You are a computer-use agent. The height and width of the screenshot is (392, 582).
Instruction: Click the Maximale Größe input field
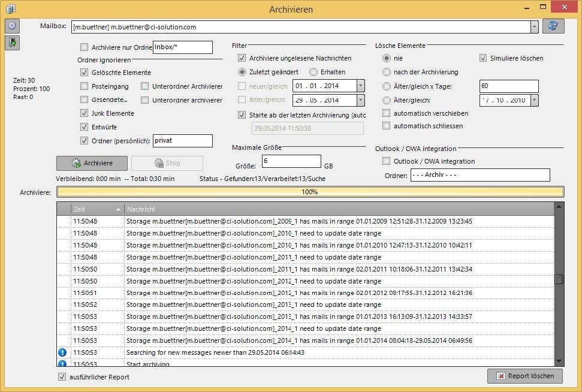click(x=291, y=161)
